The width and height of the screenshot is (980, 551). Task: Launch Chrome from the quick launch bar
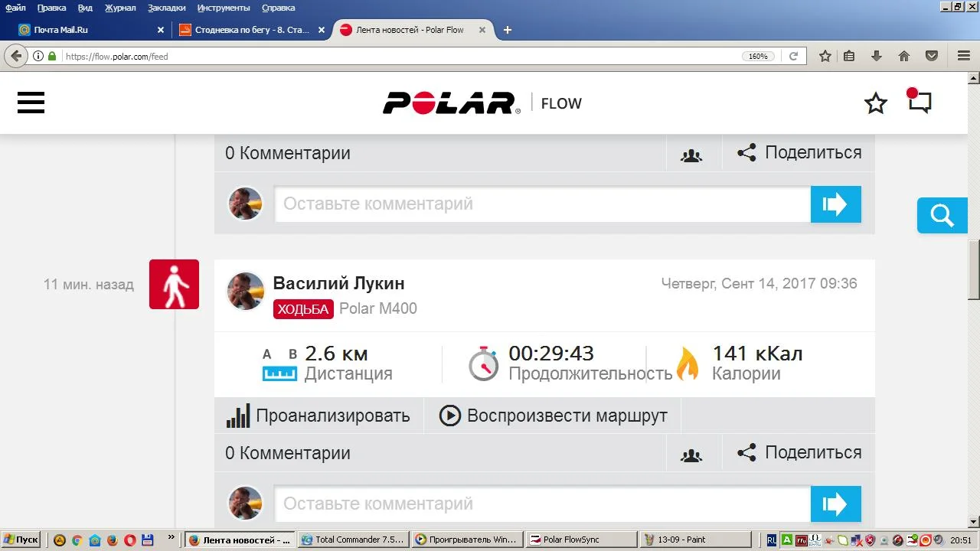(77, 540)
